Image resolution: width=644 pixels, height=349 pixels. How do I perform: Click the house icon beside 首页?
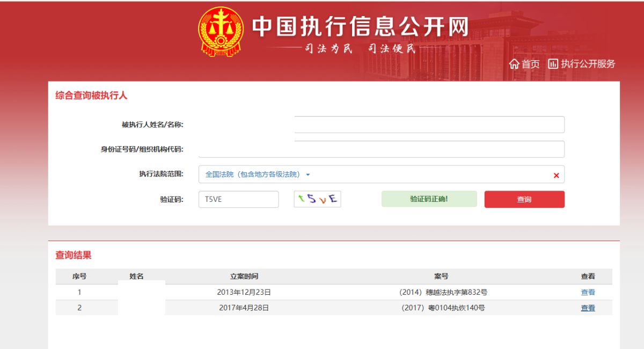tap(514, 64)
